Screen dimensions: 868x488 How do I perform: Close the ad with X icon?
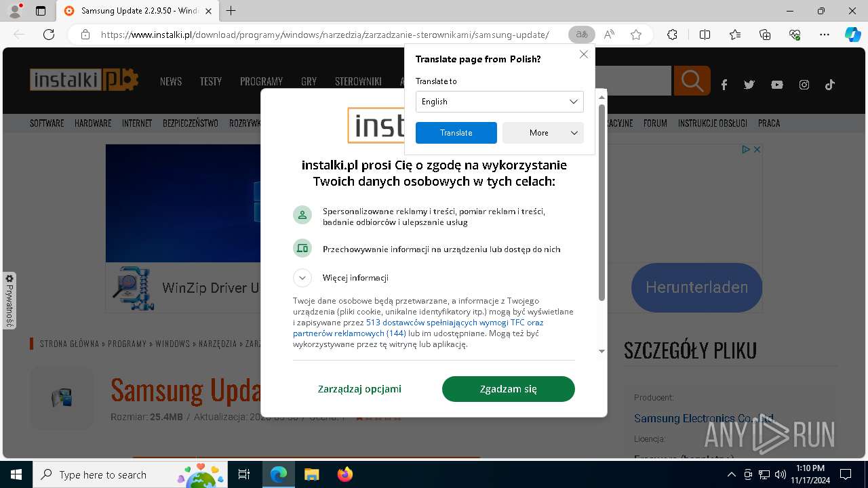pos(757,149)
